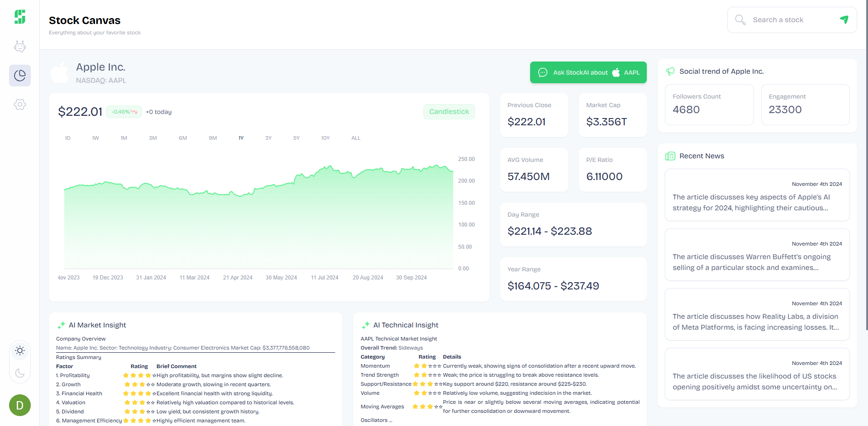Switch to dark mode moon icon

[20, 373]
